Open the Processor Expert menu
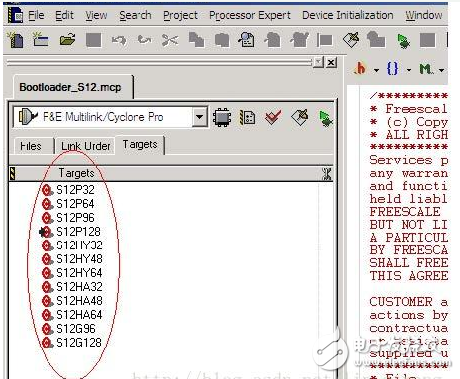 (250, 15)
